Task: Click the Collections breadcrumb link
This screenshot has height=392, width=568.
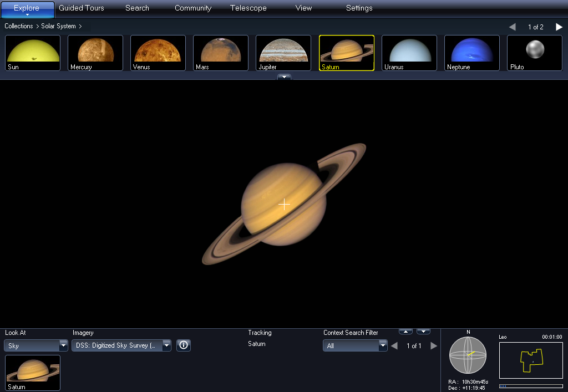Action: pyautogui.click(x=19, y=26)
